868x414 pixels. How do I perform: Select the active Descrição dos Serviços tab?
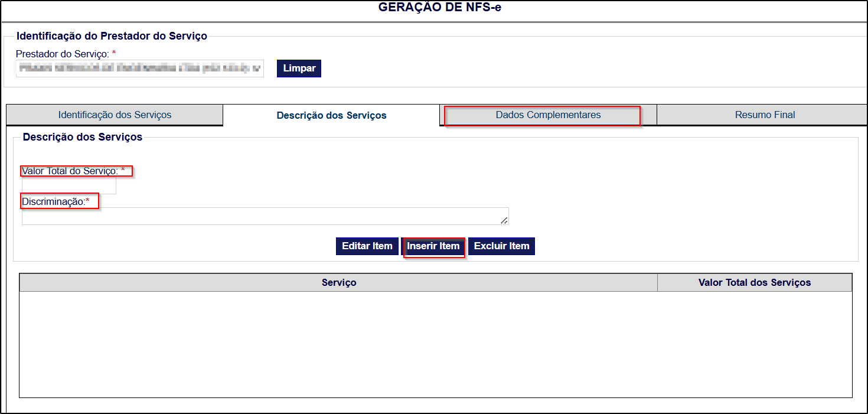(x=331, y=115)
